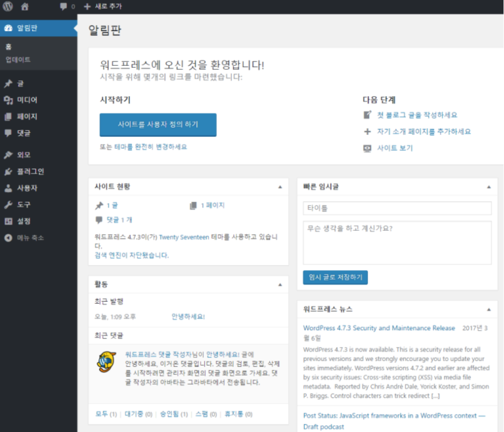This screenshot has height=432, width=504.
Task: Click the 임시 글로 저장하기 button
Action: pyautogui.click(x=335, y=278)
